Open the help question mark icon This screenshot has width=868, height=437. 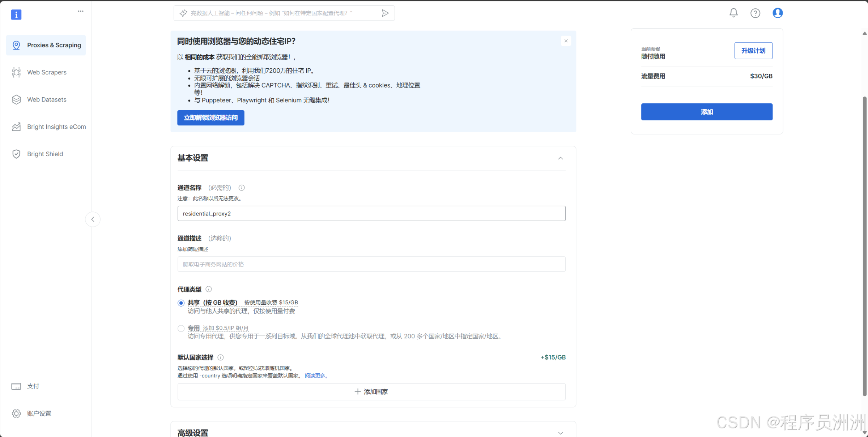pyautogui.click(x=755, y=13)
